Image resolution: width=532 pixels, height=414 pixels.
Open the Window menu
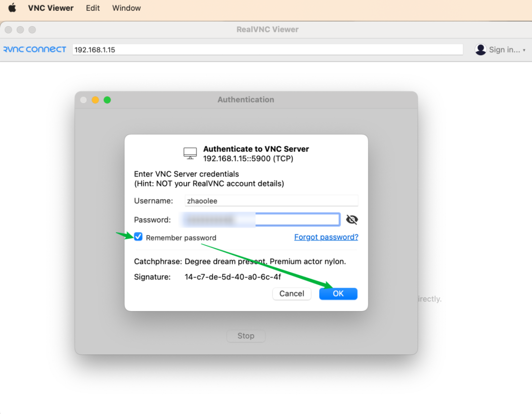click(x=126, y=8)
